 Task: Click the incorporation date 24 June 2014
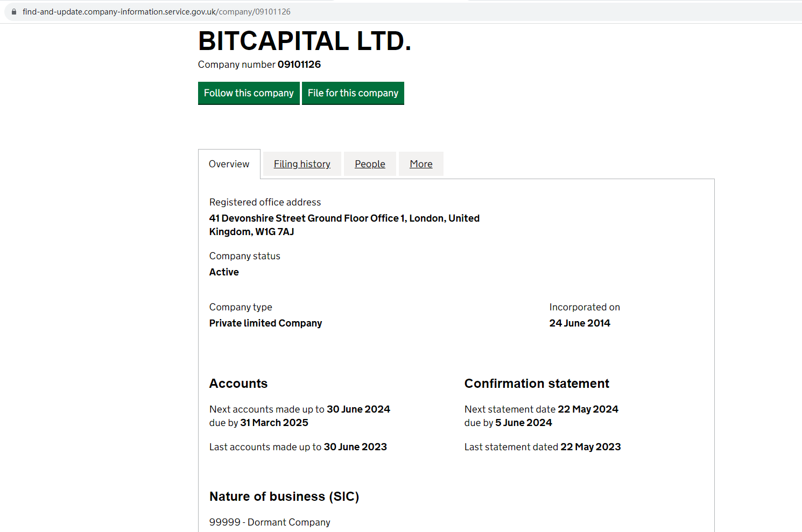580,323
